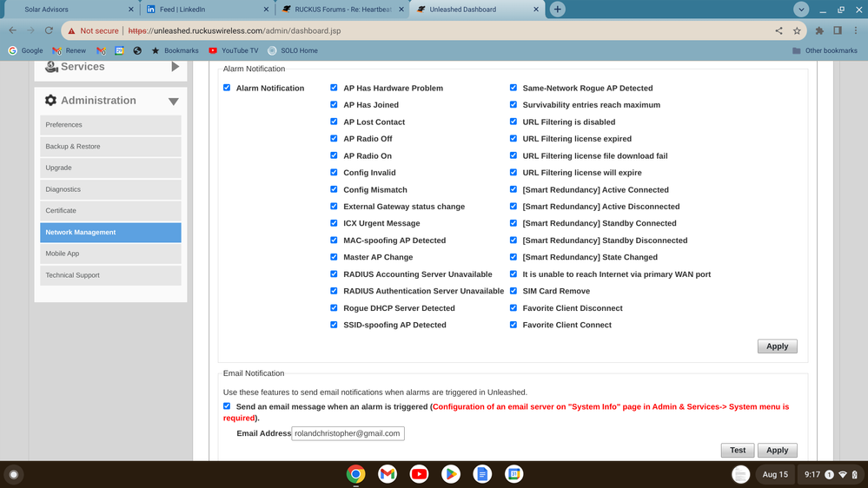Screen dimensions: 868x488
Task: Open the Google bookmark
Action: click(x=25, y=50)
